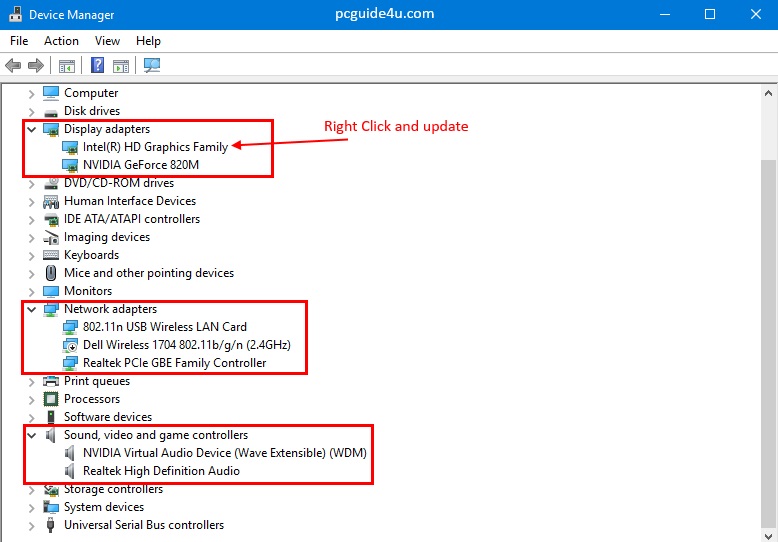Screen dimensions: 778x542
Task: Click the Realtek High Definition Audio speaker icon
Action: point(70,471)
